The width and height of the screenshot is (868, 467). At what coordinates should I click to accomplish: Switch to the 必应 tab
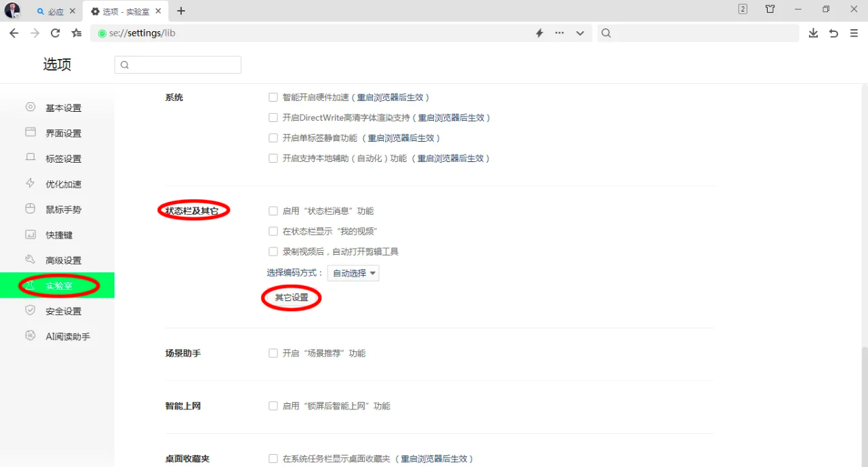pos(54,12)
